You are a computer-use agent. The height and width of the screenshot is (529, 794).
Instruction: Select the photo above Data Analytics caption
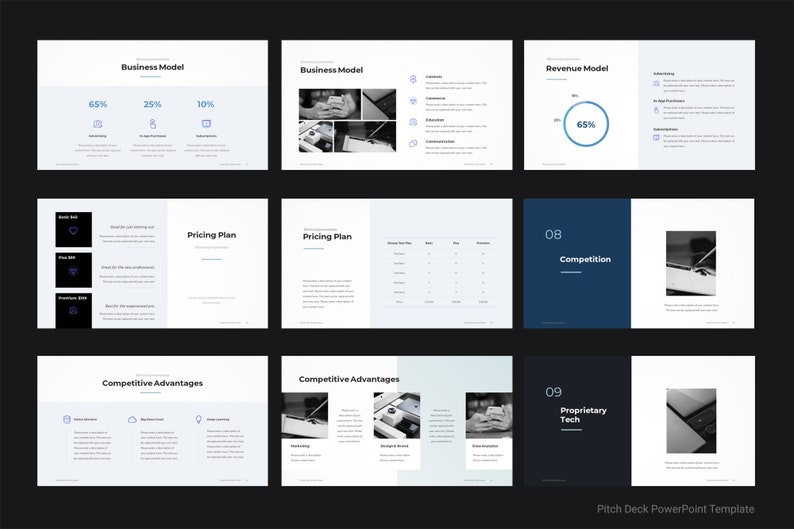pos(489,416)
